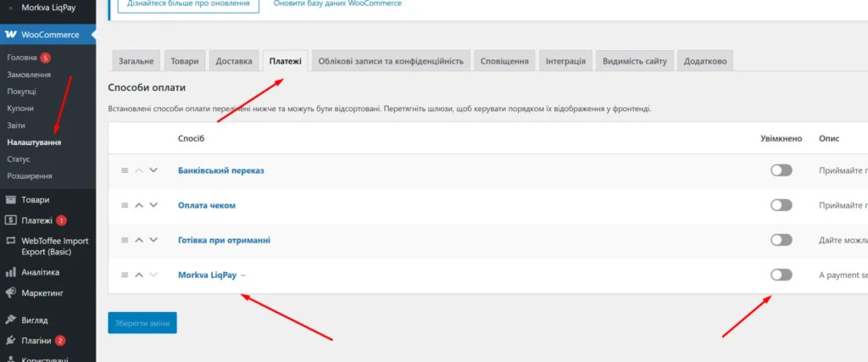The image size is (868, 362).
Task: Open the Видимість сайту tab
Action: [635, 61]
